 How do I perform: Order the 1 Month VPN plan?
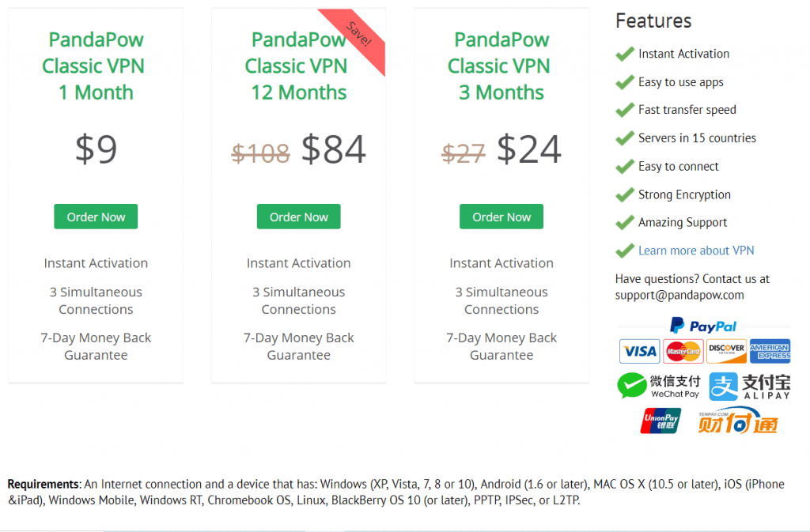tap(96, 217)
